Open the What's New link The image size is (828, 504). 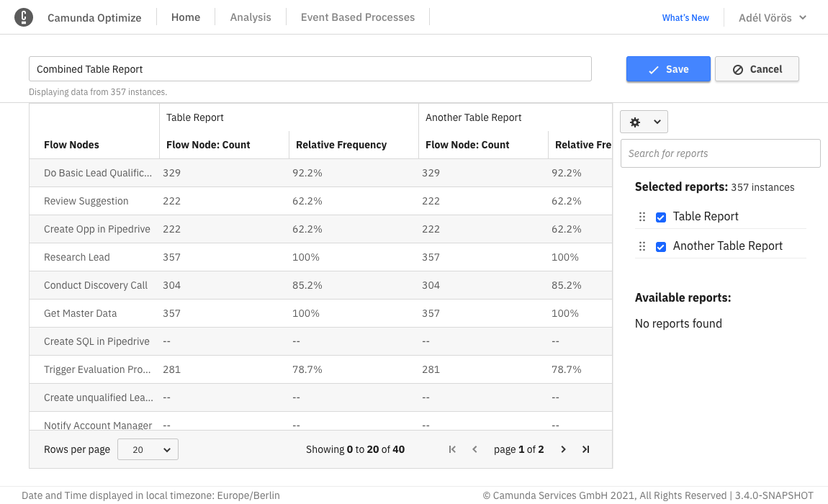[685, 18]
